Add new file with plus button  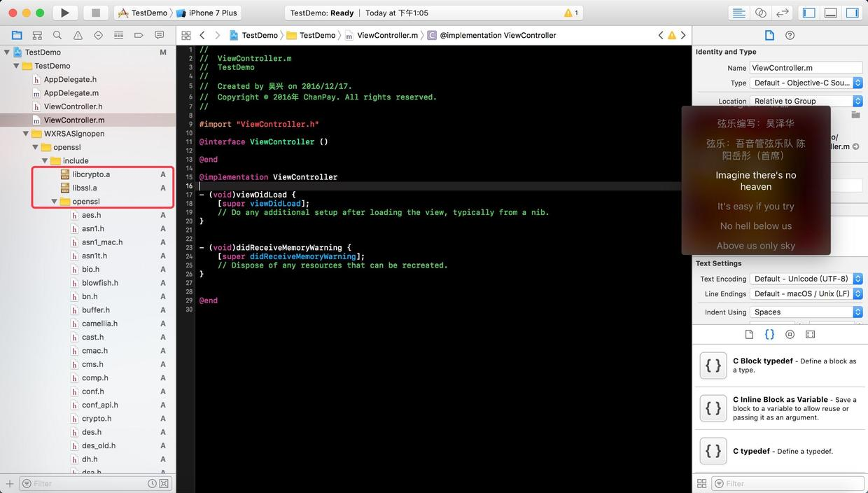pos(9,483)
